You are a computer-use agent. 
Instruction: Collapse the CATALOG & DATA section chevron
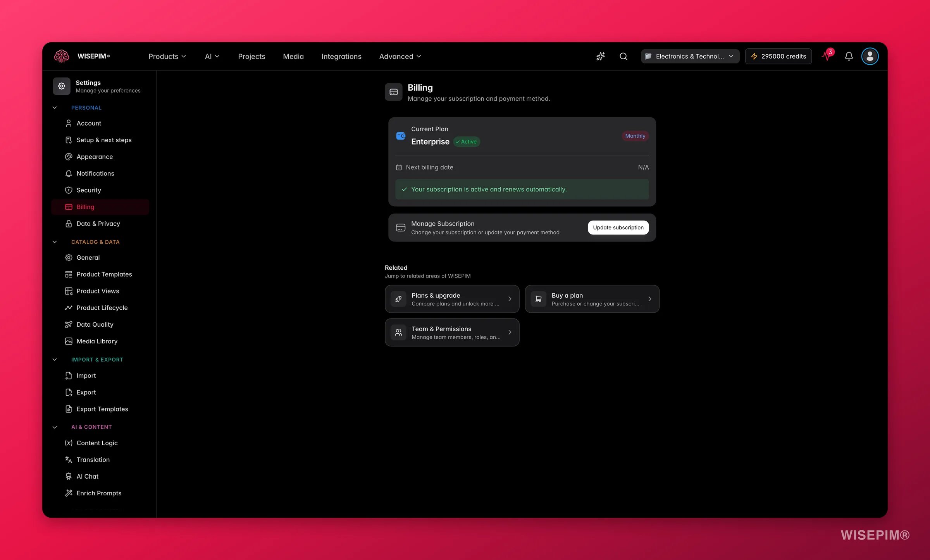[x=55, y=242]
